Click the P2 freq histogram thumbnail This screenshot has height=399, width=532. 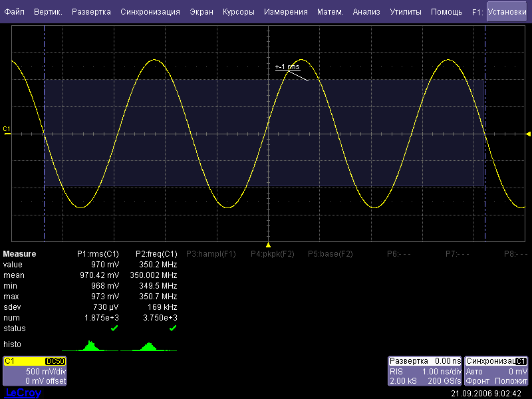(150, 346)
